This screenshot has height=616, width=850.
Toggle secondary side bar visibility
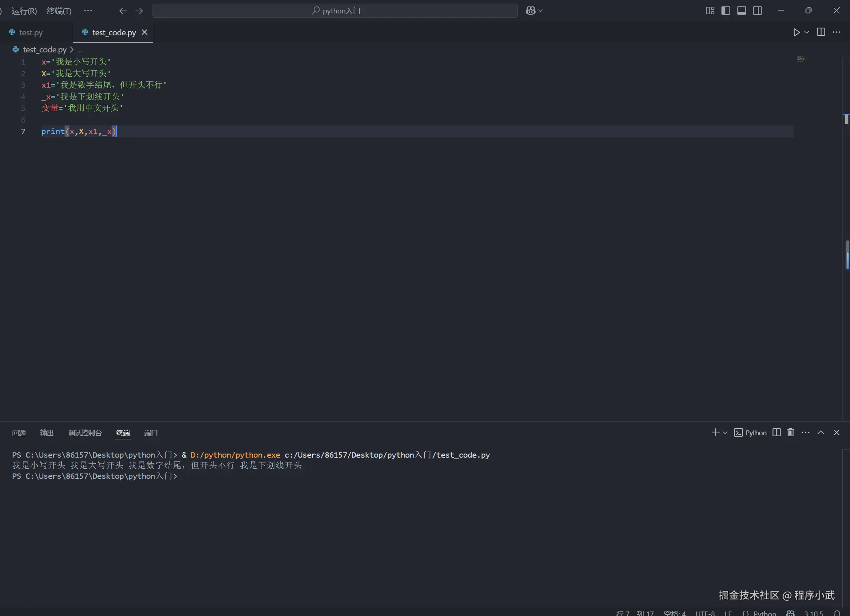[757, 11]
